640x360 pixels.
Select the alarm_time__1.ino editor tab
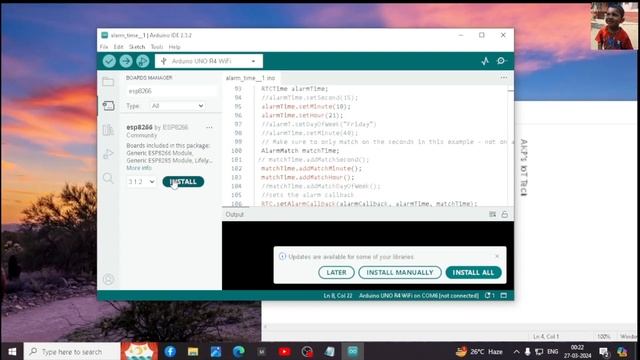pos(250,78)
